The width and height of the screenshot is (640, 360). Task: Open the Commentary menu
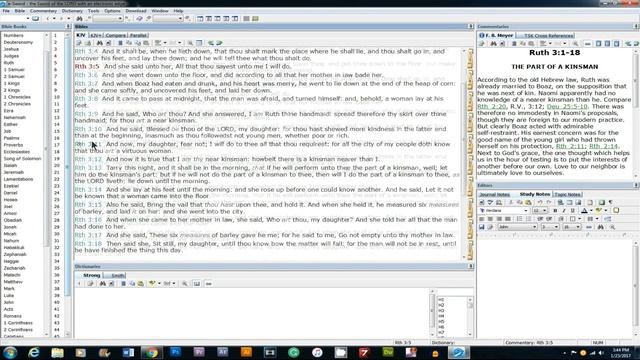(x=43, y=11)
